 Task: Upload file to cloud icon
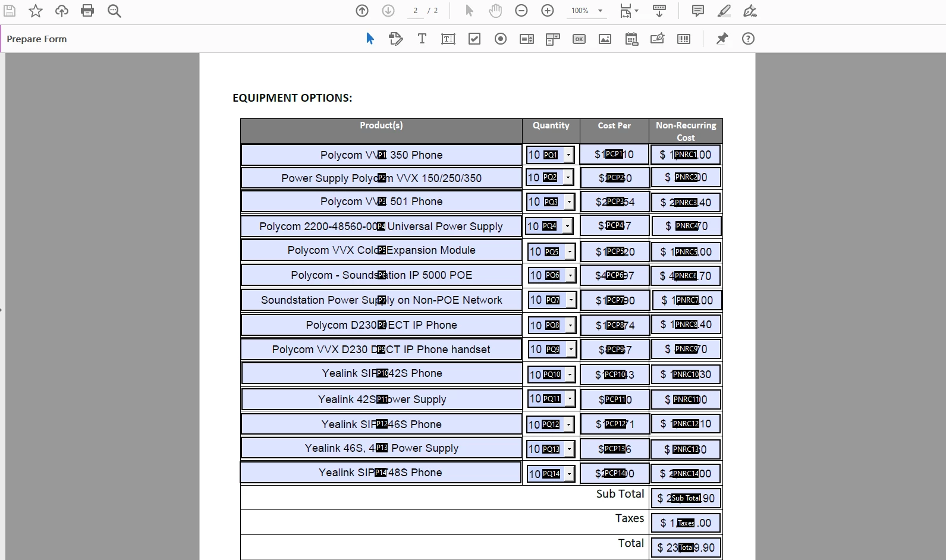[62, 11]
